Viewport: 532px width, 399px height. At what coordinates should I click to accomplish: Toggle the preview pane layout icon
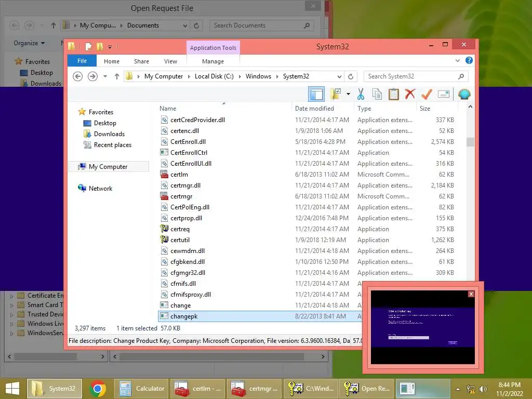pyautogui.click(x=316, y=94)
